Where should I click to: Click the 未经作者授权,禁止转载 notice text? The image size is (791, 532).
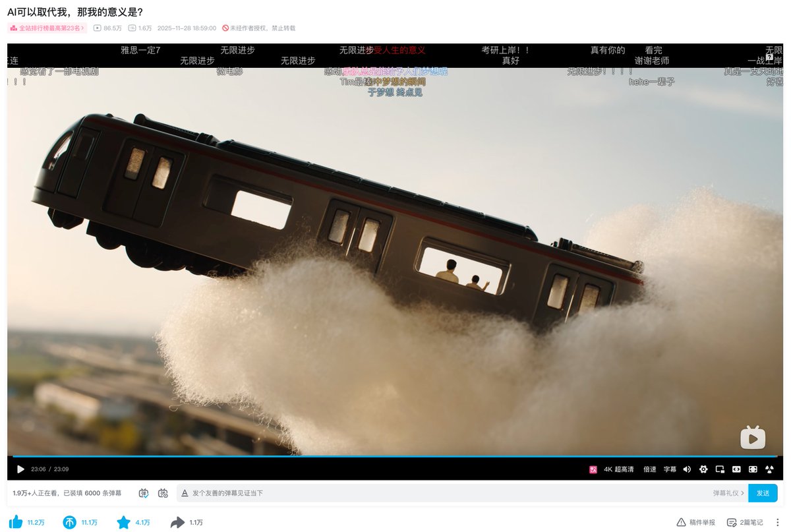(262, 28)
